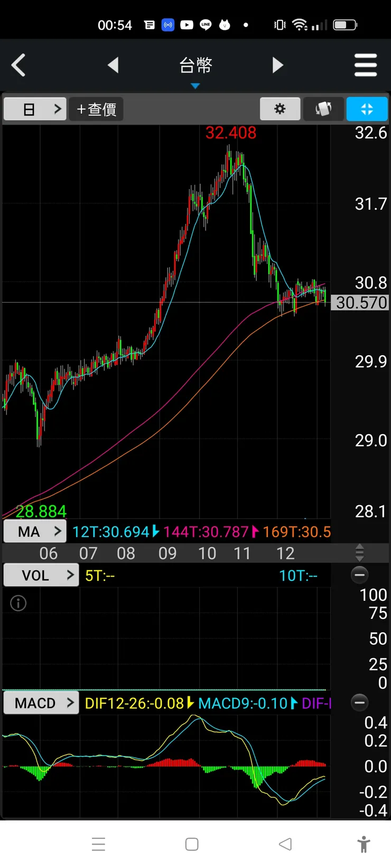Tap the info icon in volume panel
The height and width of the screenshot is (868, 391).
pos(18,603)
